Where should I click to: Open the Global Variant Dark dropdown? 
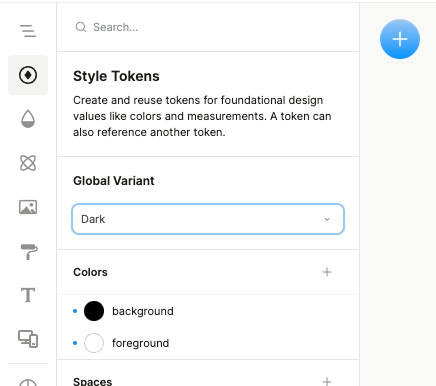pos(208,219)
